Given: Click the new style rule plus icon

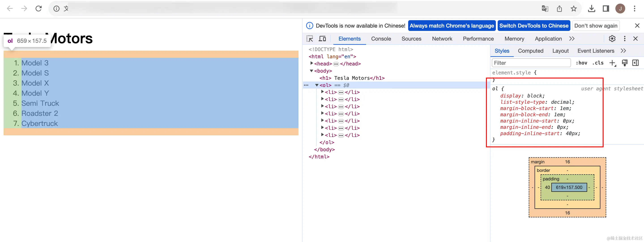Looking at the screenshot, I should pyautogui.click(x=612, y=63).
